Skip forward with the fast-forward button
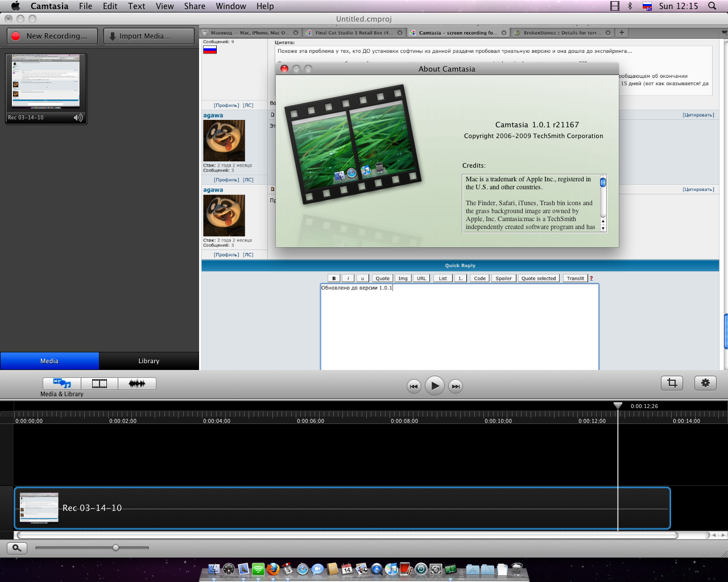 click(456, 386)
